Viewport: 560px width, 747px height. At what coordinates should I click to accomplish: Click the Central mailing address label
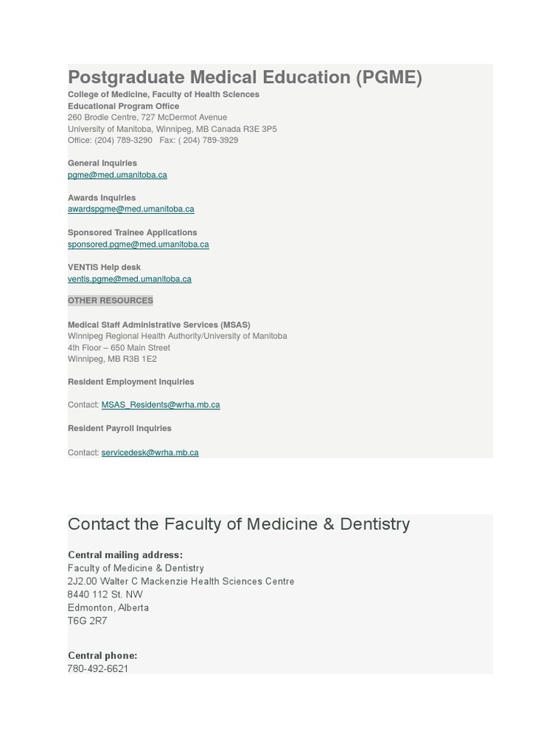[x=125, y=555]
